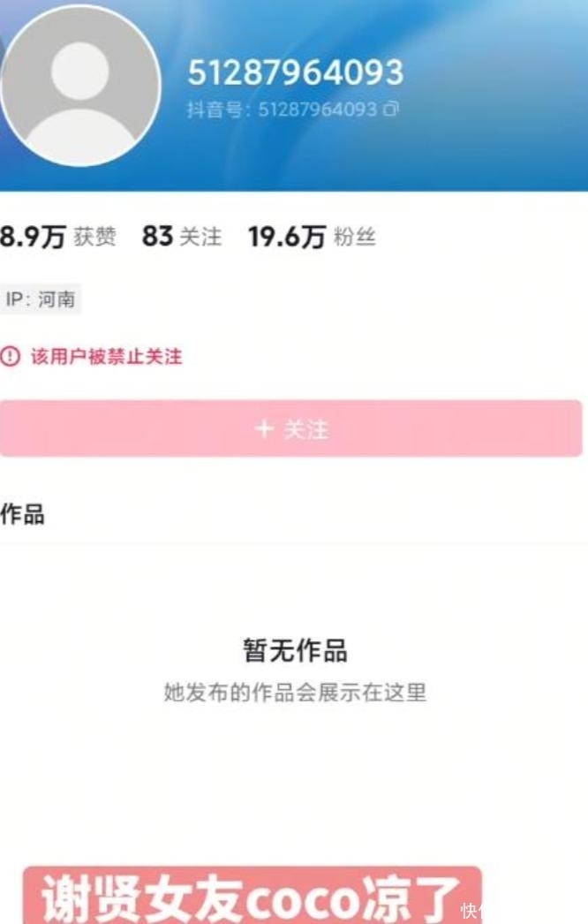The image size is (588, 924).
Task: Click the 暂无作品 empty-state heading
Action: tap(295, 652)
